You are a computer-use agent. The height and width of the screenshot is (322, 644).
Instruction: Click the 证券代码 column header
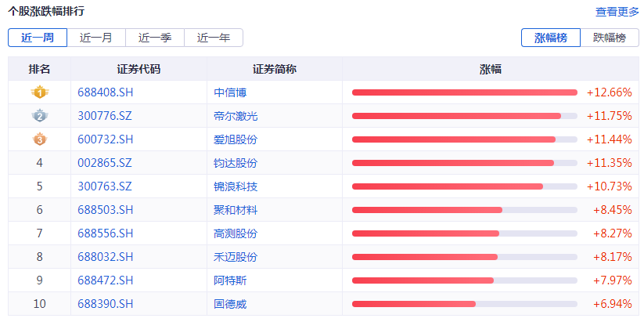[x=139, y=69]
